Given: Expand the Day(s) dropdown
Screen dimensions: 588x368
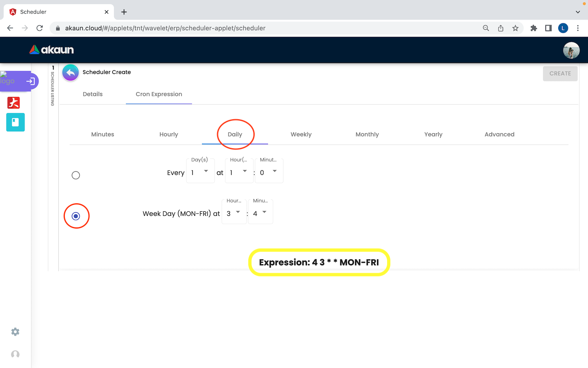Looking at the screenshot, I should 200,172.
